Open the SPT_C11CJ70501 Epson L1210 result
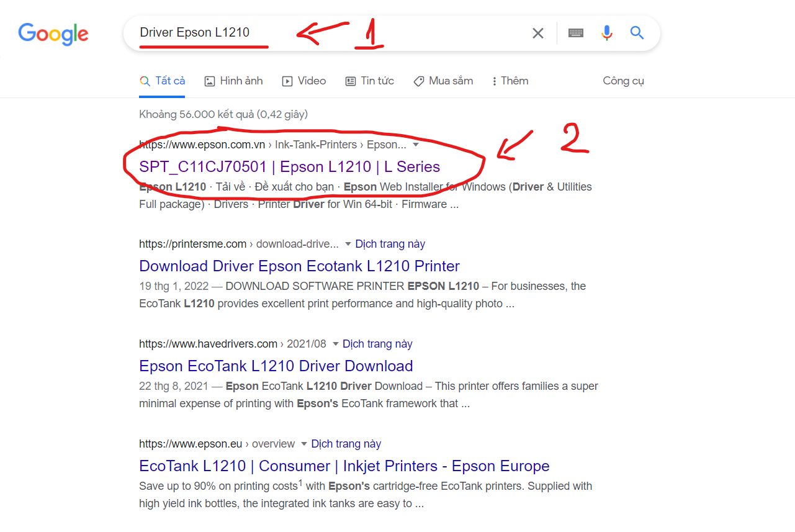The height and width of the screenshot is (532, 795). (289, 166)
